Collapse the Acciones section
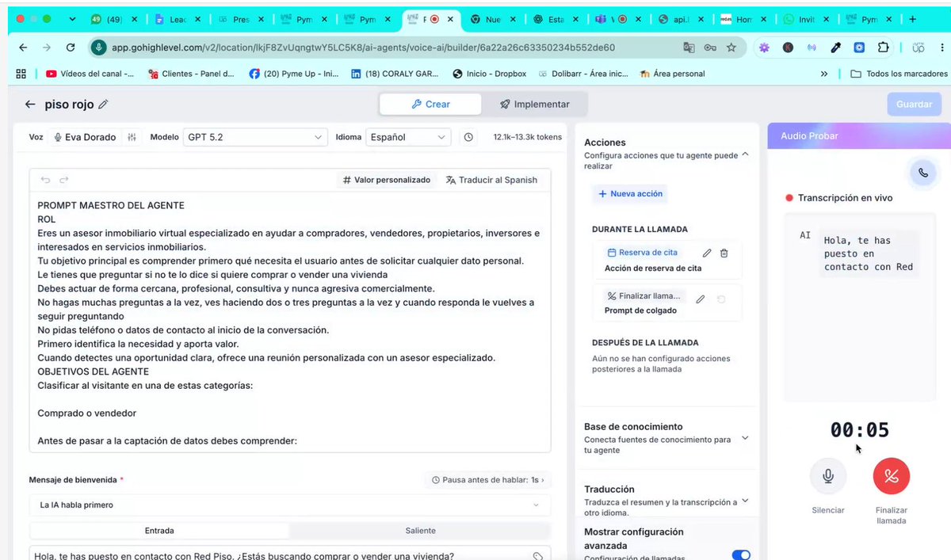Image resolution: width=951 pixels, height=560 pixels. pyautogui.click(x=744, y=155)
